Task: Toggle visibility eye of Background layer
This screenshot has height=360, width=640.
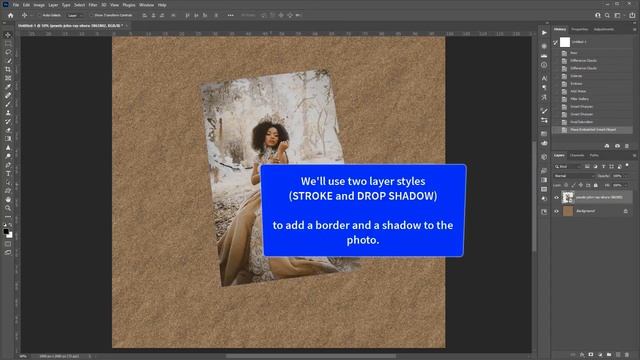Action: (556, 211)
